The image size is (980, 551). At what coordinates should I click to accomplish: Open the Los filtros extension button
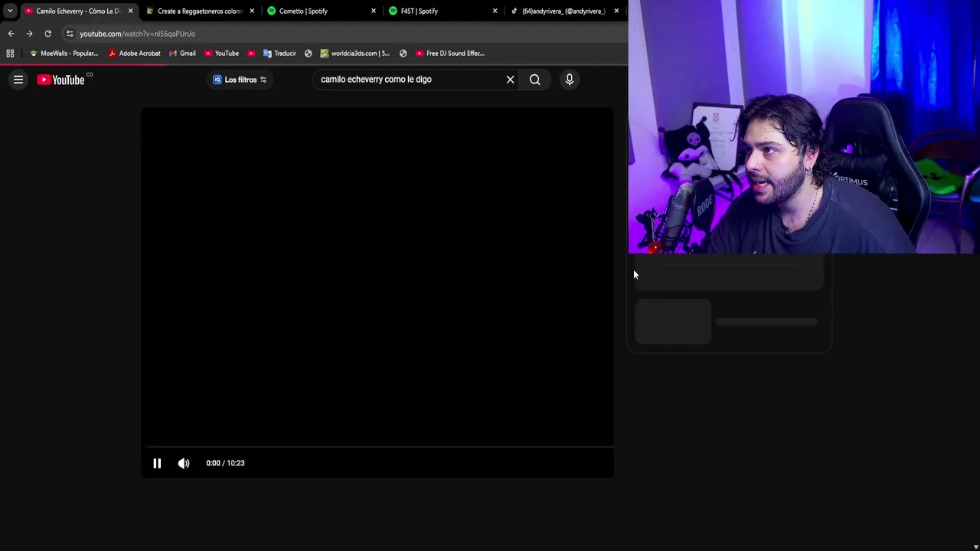[240, 80]
